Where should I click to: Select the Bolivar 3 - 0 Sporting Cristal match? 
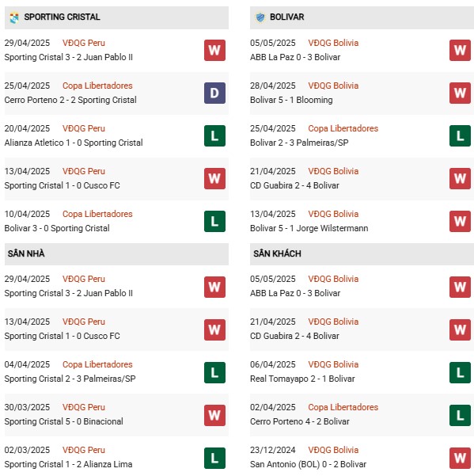pos(57,228)
